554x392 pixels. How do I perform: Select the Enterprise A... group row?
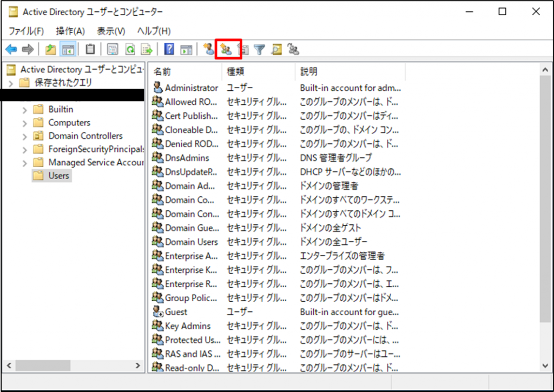click(x=276, y=255)
